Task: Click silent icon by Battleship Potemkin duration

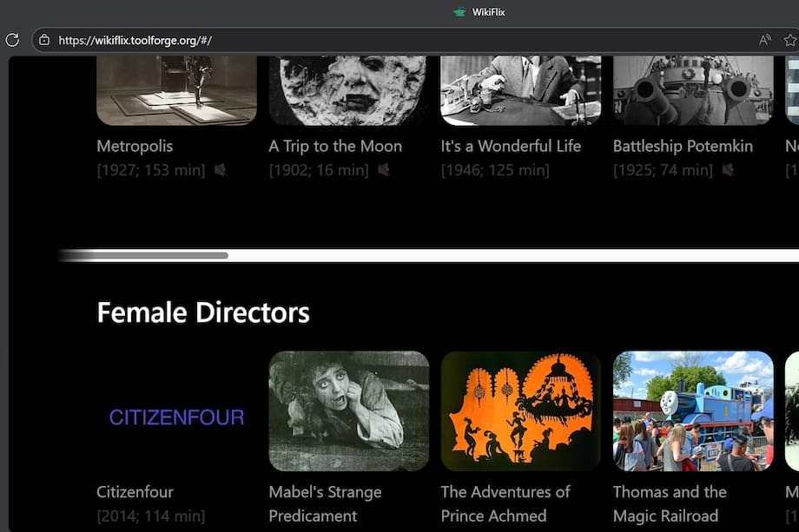Action: pyautogui.click(x=728, y=170)
